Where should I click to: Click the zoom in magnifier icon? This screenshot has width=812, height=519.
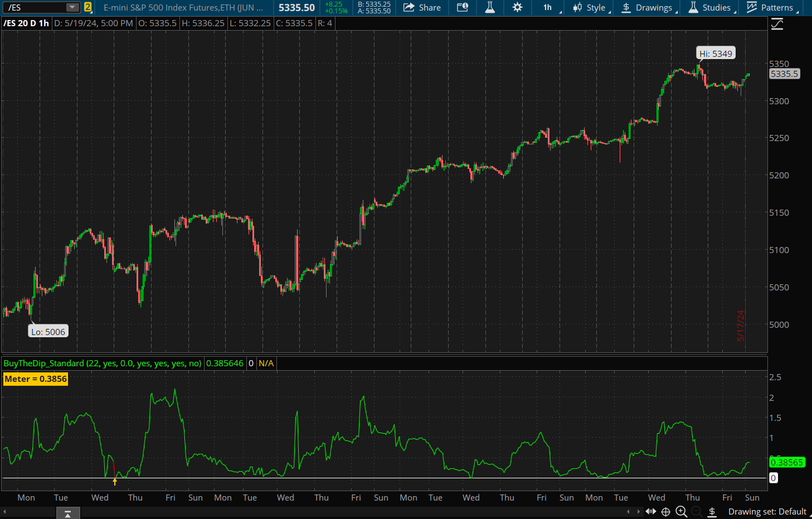[681, 512]
